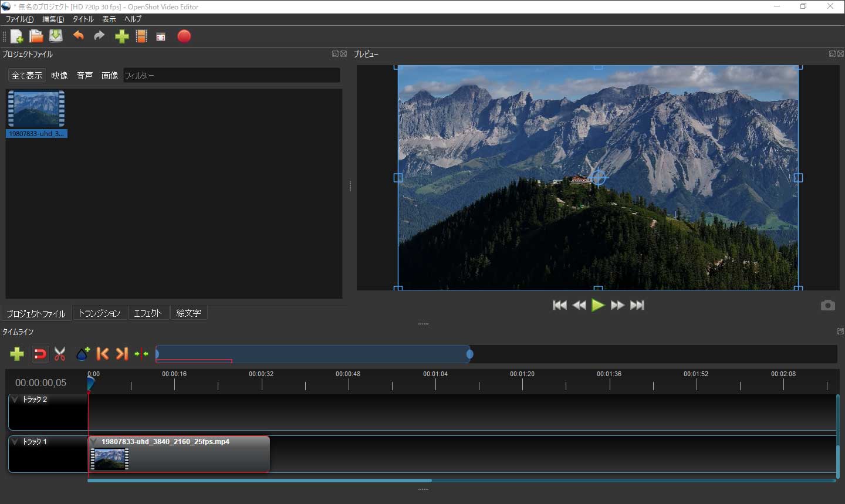
Task: Click the timeline zoom slider left handle
Action: coord(157,354)
